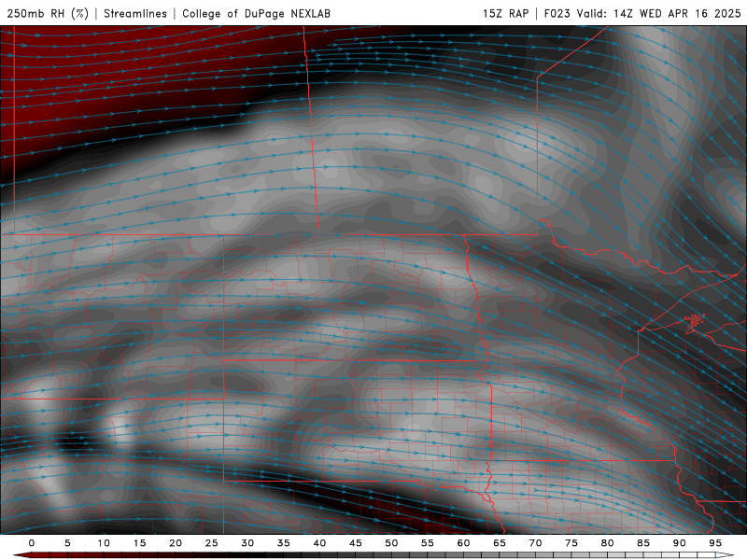The height and width of the screenshot is (560, 747).
Task: Click the "College of DuPage NEXLAB" credit
Action: (256, 13)
